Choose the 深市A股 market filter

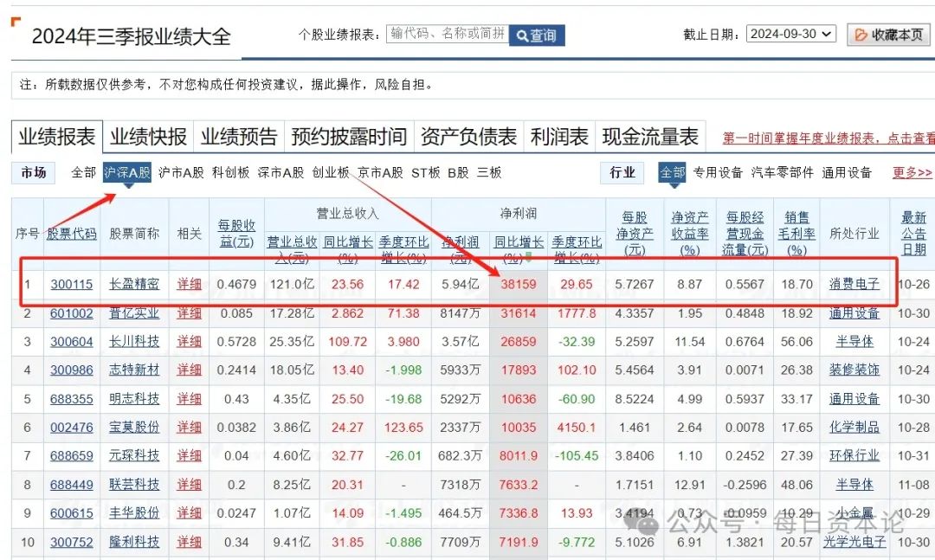(280, 173)
